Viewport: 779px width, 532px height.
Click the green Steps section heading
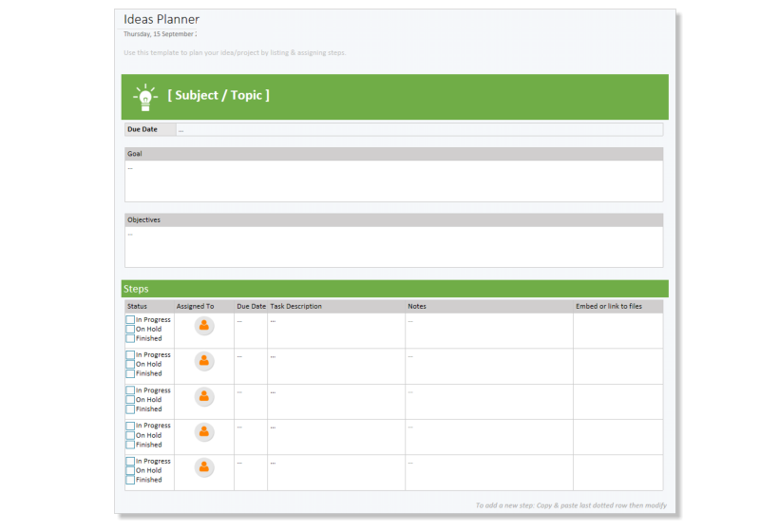coord(394,289)
